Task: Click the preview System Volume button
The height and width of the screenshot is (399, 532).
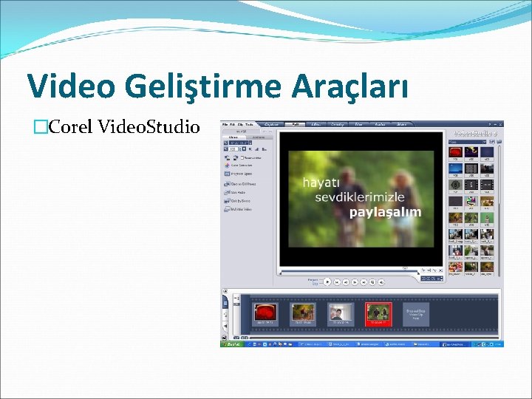Action: pyautogui.click(x=381, y=282)
